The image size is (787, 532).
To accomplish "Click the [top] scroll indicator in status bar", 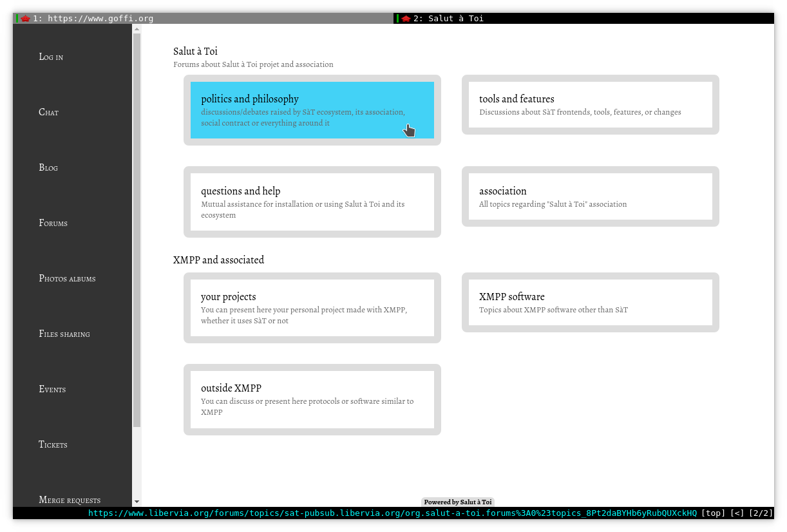I will click(713, 513).
